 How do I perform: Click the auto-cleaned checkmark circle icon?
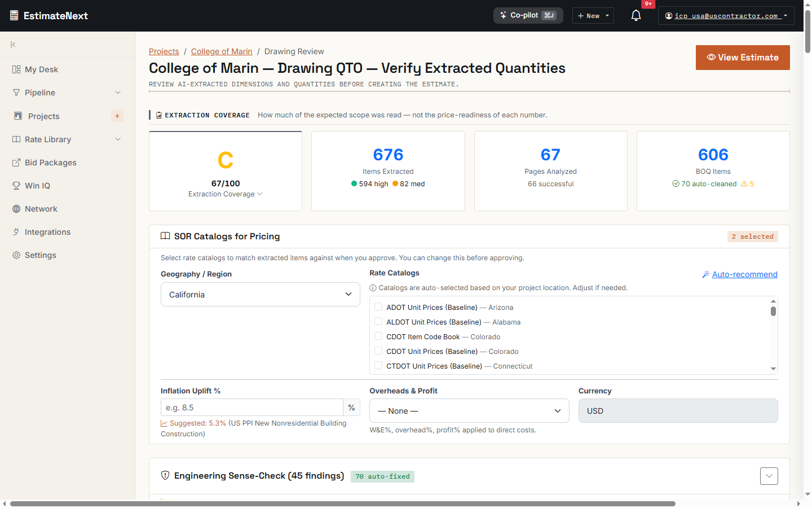(x=676, y=183)
